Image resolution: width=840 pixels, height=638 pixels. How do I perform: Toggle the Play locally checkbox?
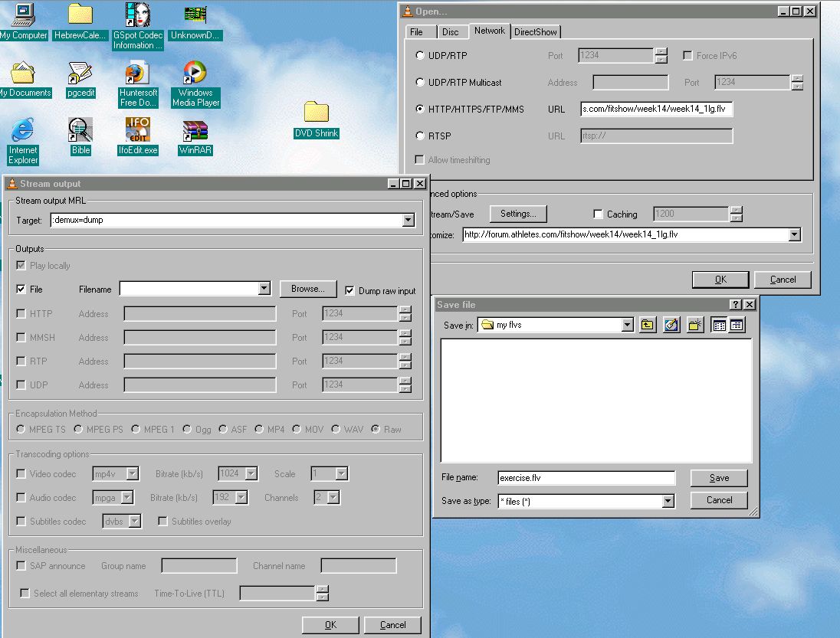21,266
